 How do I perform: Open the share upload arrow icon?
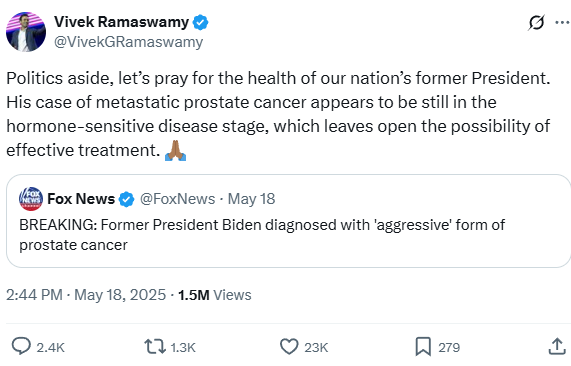(557, 346)
